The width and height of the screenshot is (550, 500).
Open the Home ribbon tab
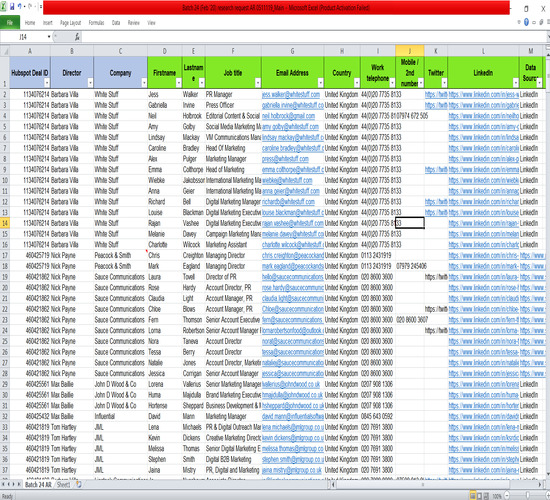[x=30, y=22]
